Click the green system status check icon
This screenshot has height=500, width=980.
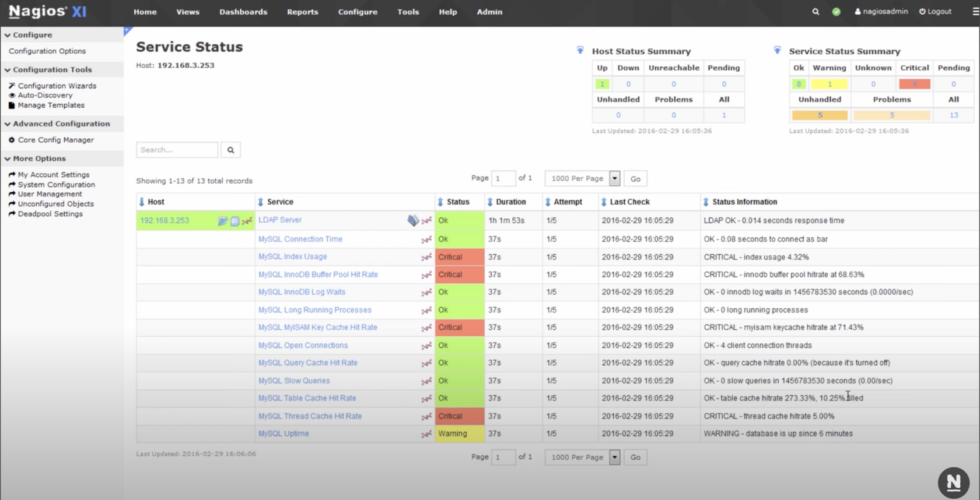tap(836, 12)
